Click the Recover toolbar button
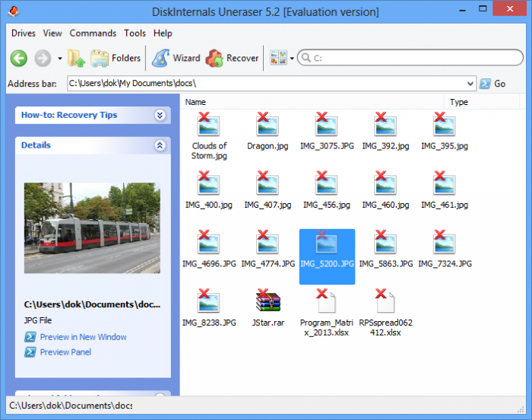The width and height of the screenshot is (532, 420). [233, 58]
